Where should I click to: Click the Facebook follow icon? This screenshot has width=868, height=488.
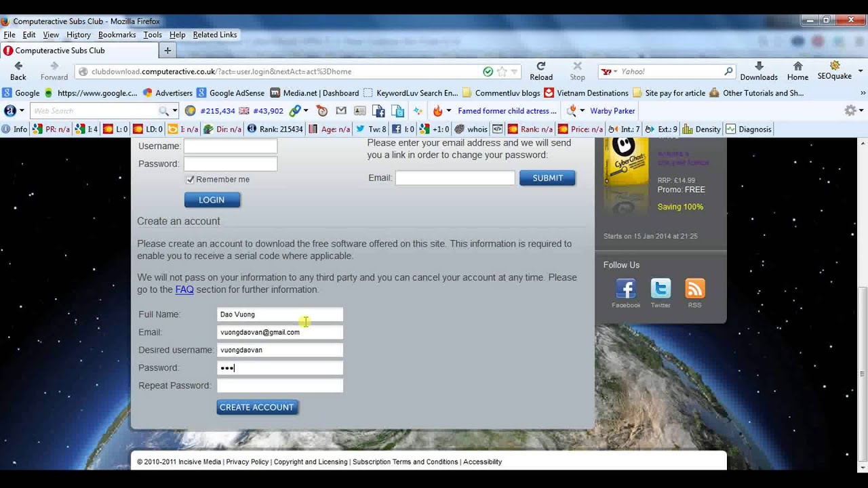[x=625, y=289]
